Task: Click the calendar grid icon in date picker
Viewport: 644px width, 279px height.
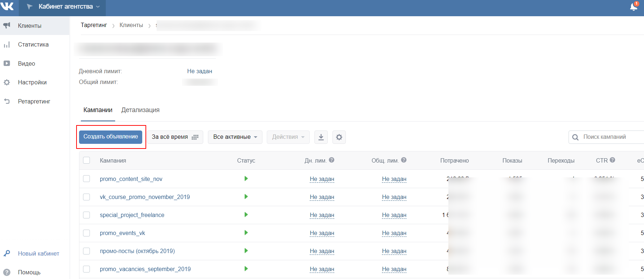Action: tap(195, 137)
